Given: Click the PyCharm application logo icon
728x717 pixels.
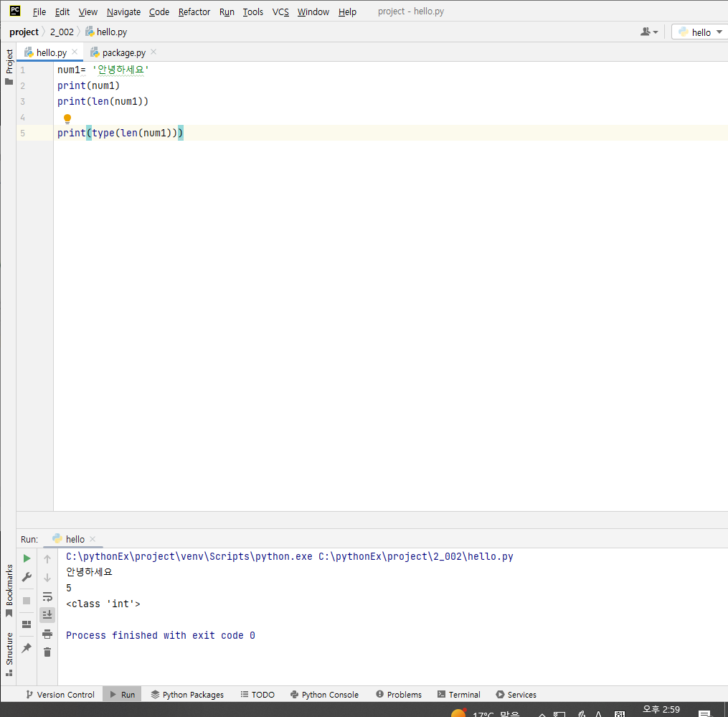Looking at the screenshot, I should click(15, 11).
